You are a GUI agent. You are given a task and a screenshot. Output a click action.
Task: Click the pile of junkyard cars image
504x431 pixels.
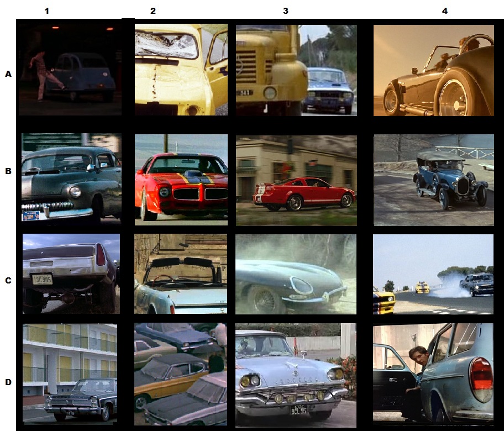pyautogui.click(x=181, y=374)
